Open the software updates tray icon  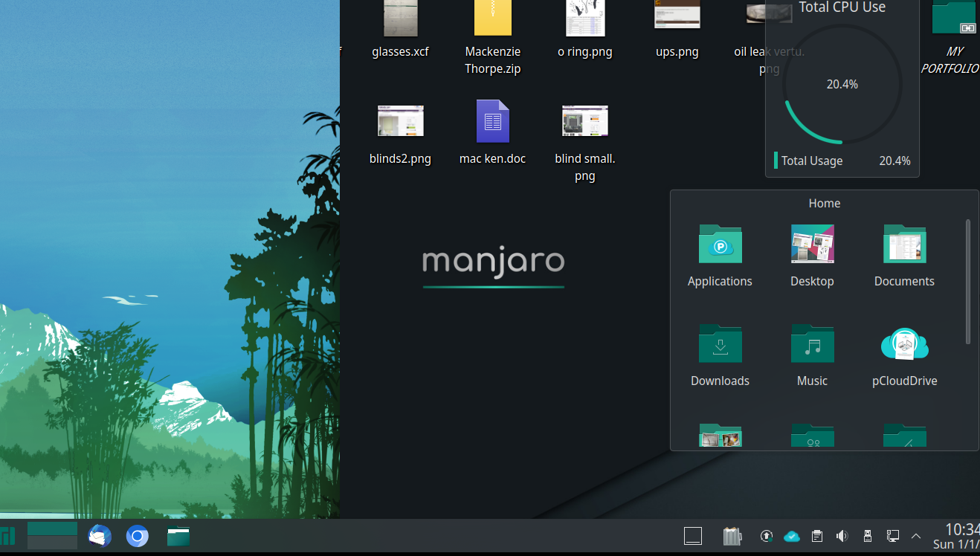point(767,536)
